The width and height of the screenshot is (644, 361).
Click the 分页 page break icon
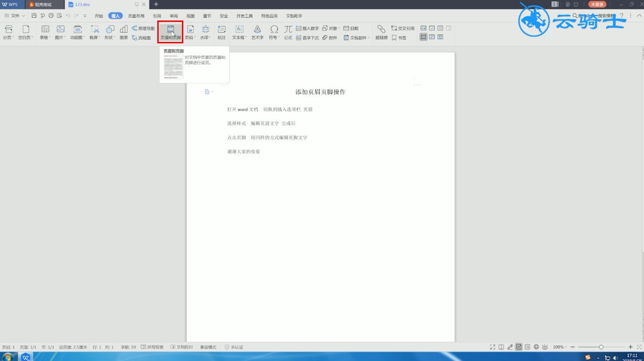click(x=8, y=32)
